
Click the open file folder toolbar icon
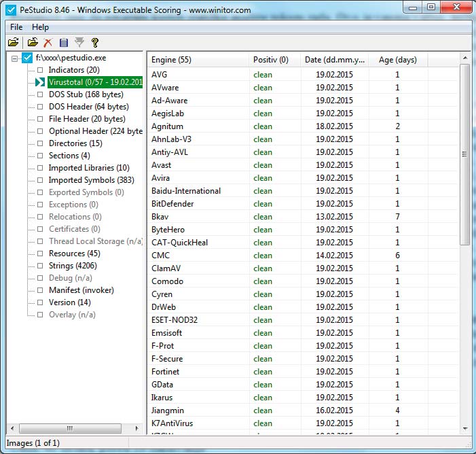[x=13, y=42]
